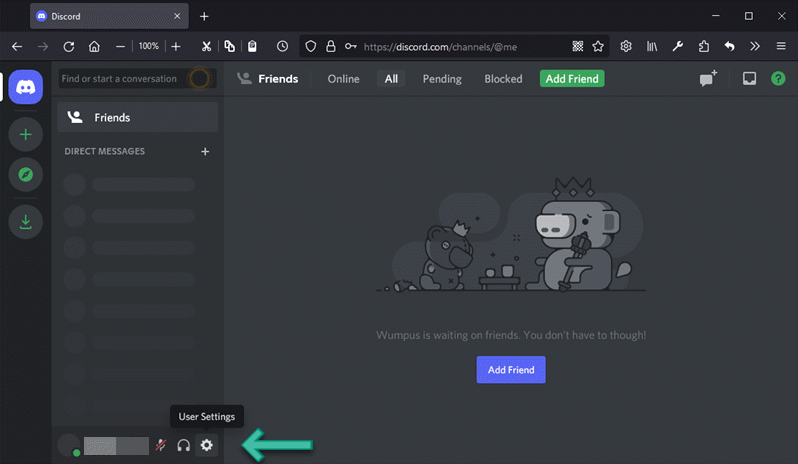This screenshot has width=798, height=464.
Task: Open User Settings gear icon
Action: pos(207,445)
